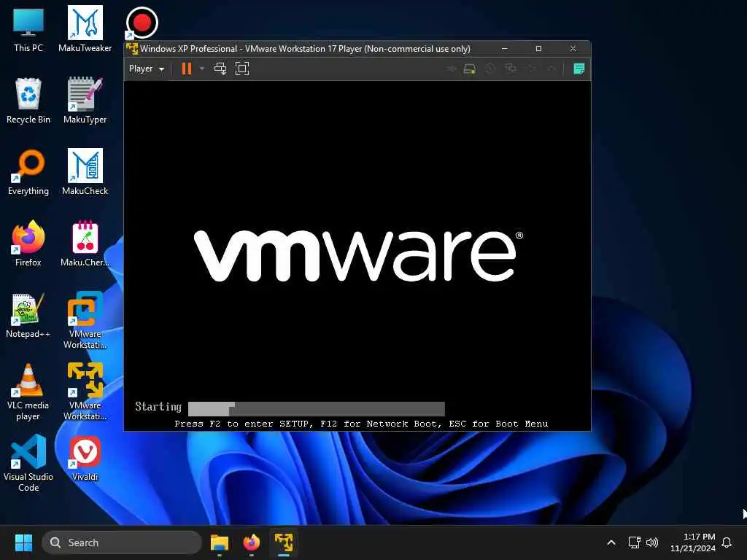Pause the virtual machine

click(187, 69)
